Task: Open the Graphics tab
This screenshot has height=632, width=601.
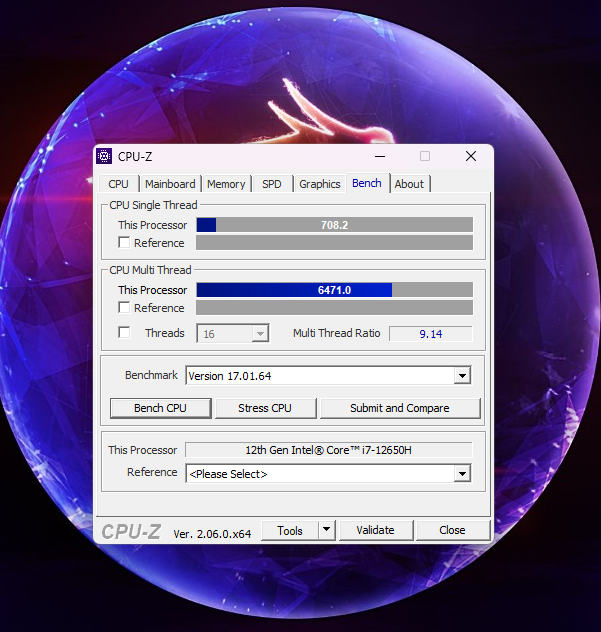Action: click(320, 184)
